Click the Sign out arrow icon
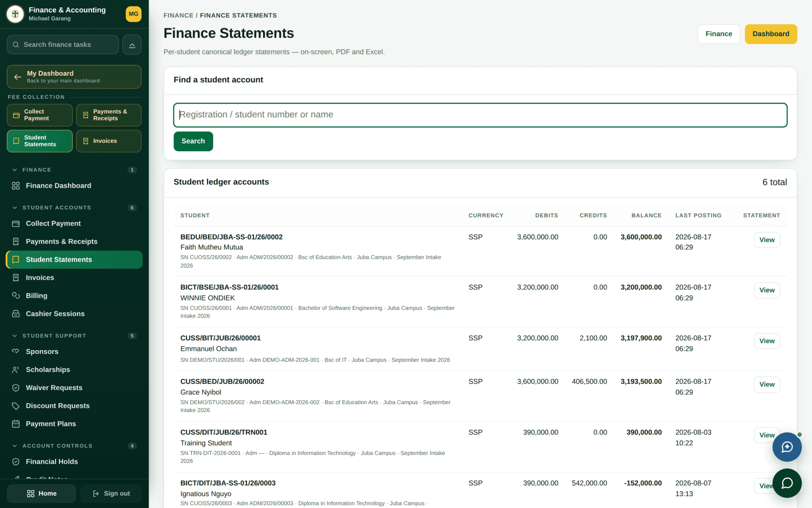The height and width of the screenshot is (508, 812). point(96,494)
